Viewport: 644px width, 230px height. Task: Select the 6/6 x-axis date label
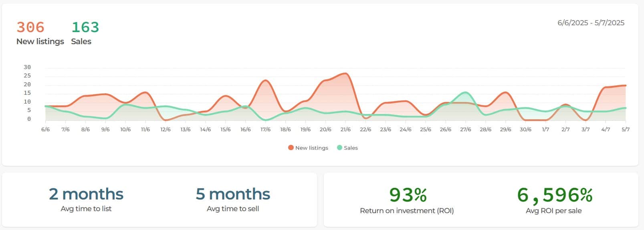pyautogui.click(x=46, y=129)
